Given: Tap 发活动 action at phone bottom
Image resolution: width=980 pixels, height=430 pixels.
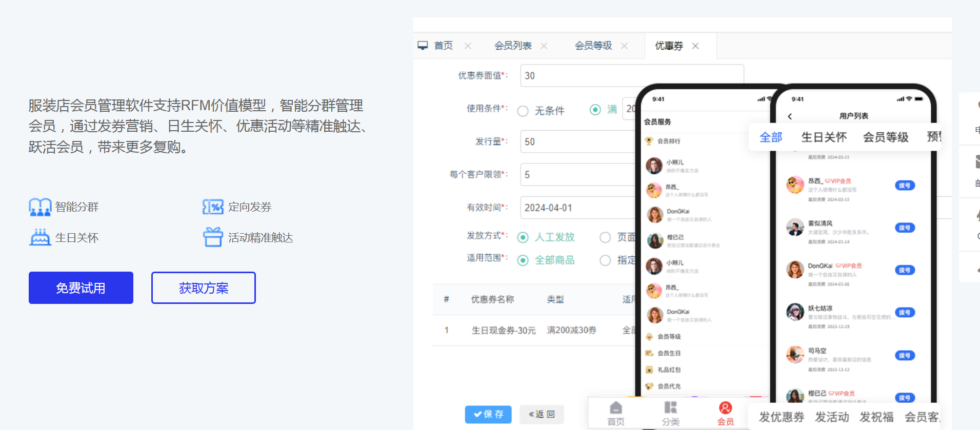Looking at the screenshot, I should pos(832,417).
